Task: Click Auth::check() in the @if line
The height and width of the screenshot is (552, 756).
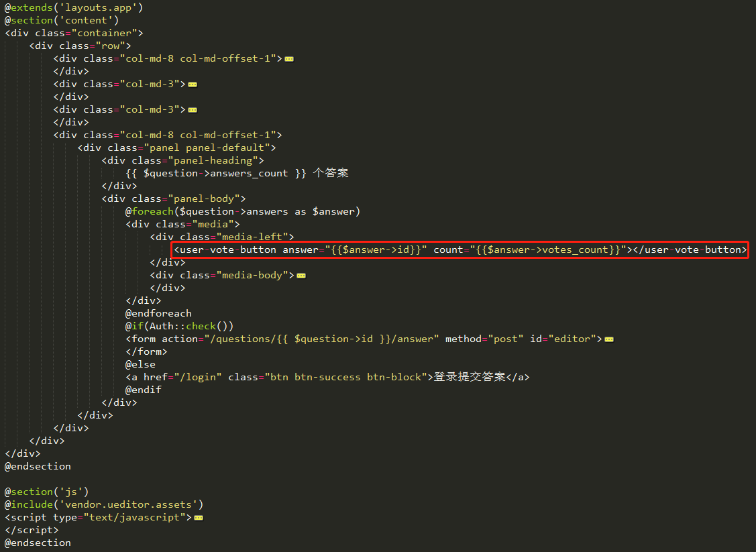Action: (x=189, y=326)
